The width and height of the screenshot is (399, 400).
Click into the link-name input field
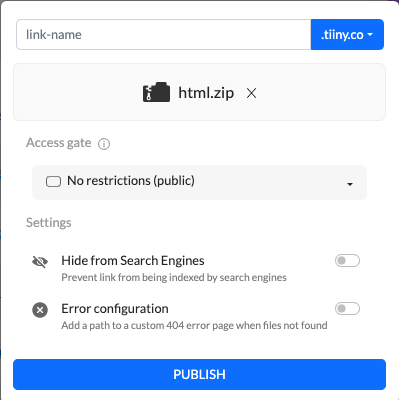pos(164,34)
